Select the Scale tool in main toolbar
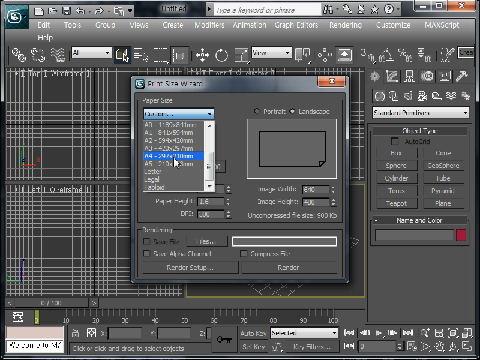Viewport: 480px width, 360px height. [242, 55]
